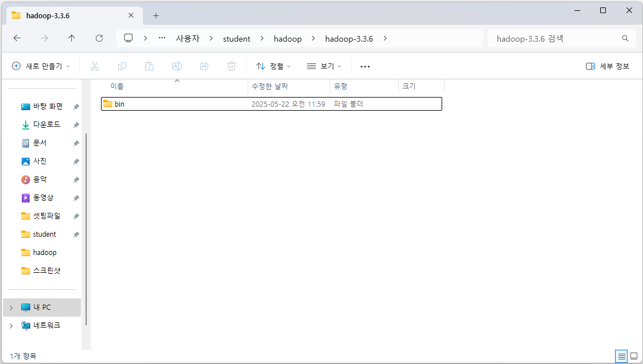Click the Cut scissors icon
This screenshot has height=364, width=643.
(95, 66)
